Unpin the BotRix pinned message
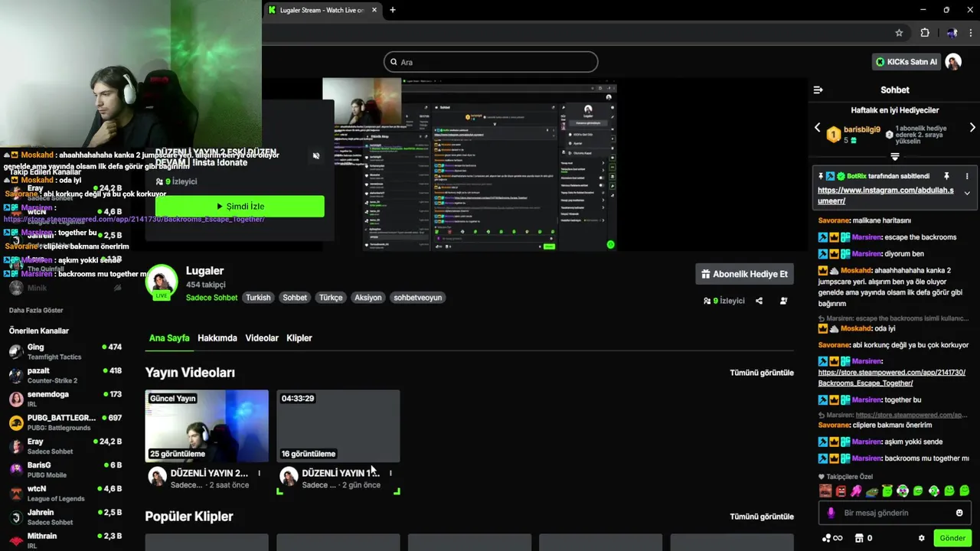Screen dimensions: 980x551 pyautogui.click(x=946, y=176)
